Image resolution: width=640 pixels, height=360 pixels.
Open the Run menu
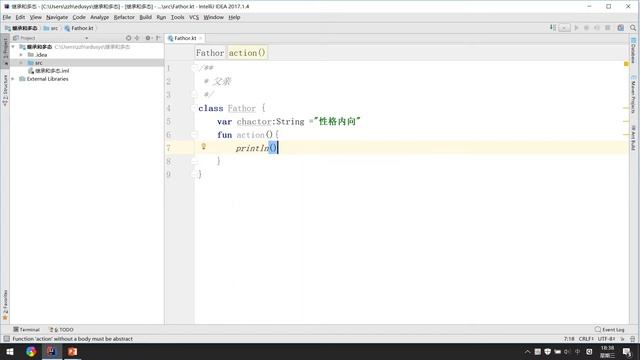pos(161,17)
